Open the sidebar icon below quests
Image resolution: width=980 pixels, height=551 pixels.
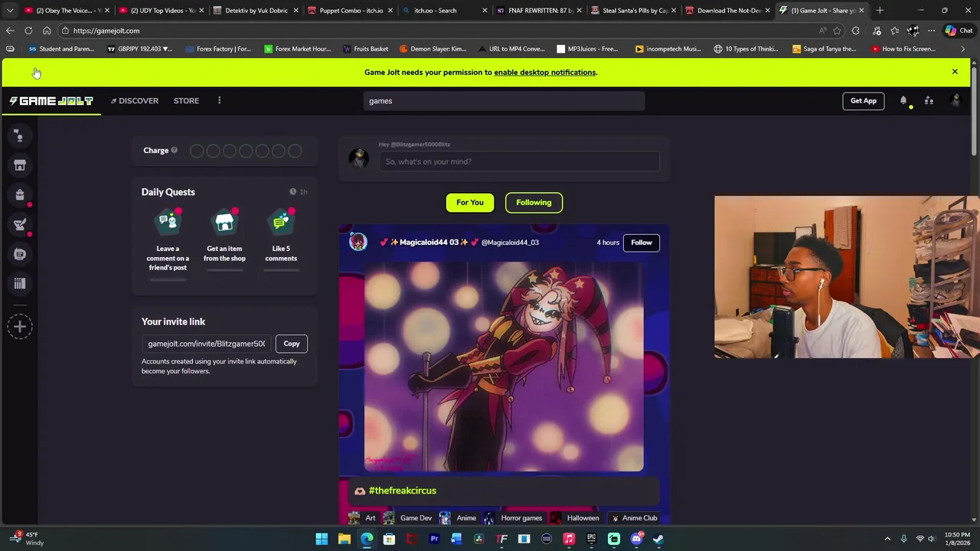[x=20, y=254]
